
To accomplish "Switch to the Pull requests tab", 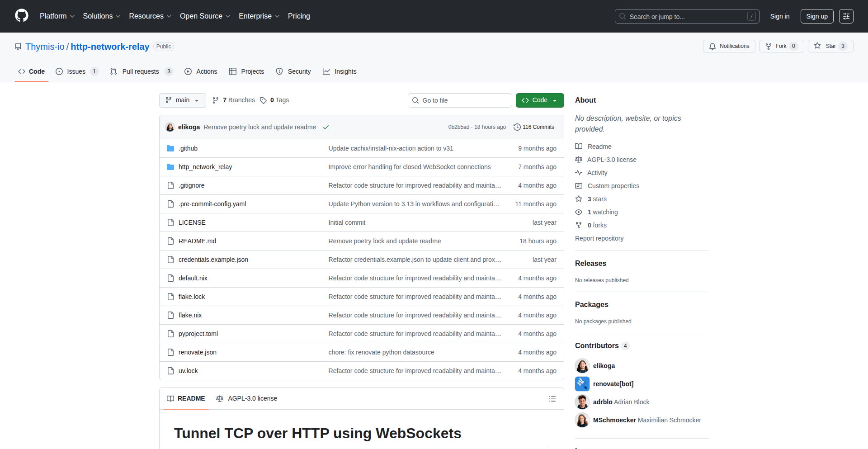I will (x=141, y=71).
